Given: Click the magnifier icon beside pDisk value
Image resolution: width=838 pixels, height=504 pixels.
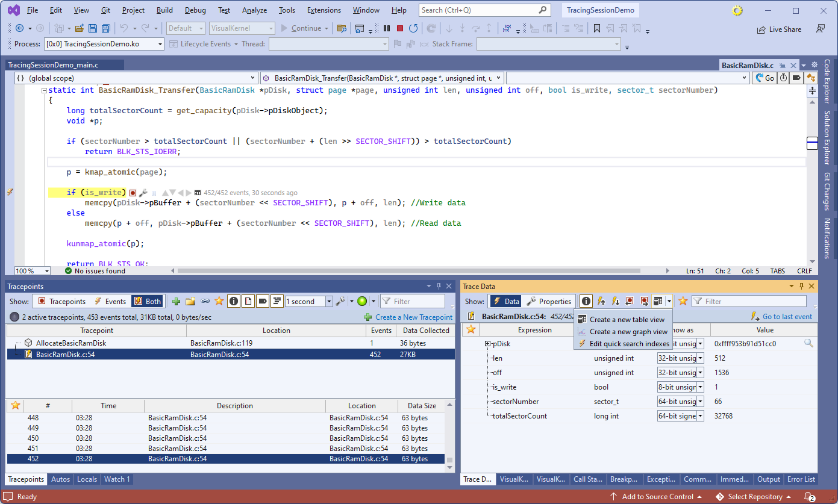Looking at the screenshot, I should click(x=808, y=343).
